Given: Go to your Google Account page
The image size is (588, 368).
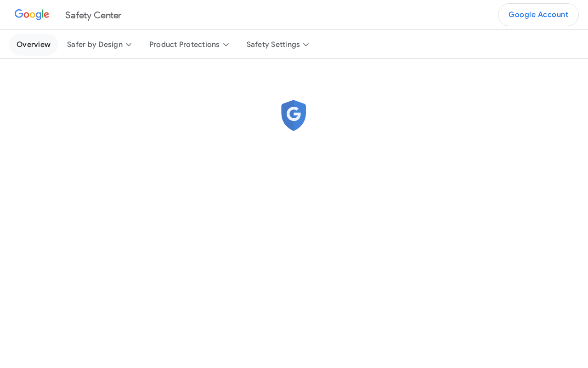Looking at the screenshot, I should (x=538, y=15).
